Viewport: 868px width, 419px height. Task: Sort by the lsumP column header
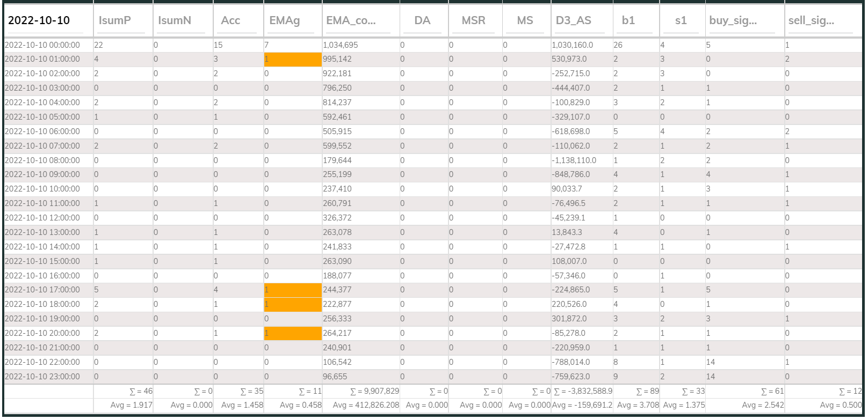(115, 20)
